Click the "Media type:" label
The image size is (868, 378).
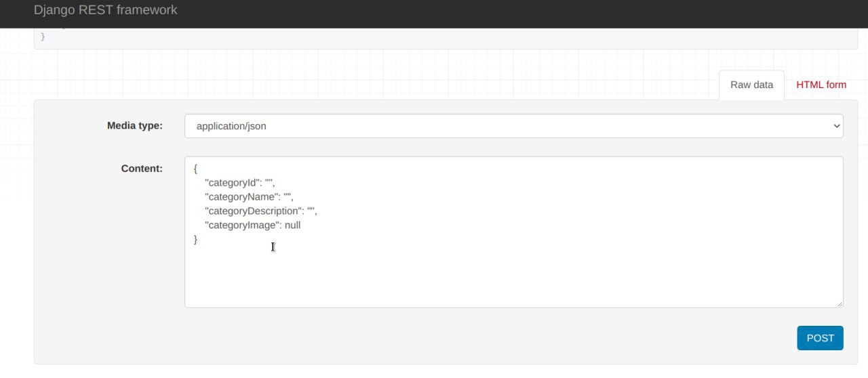pos(135,125)
